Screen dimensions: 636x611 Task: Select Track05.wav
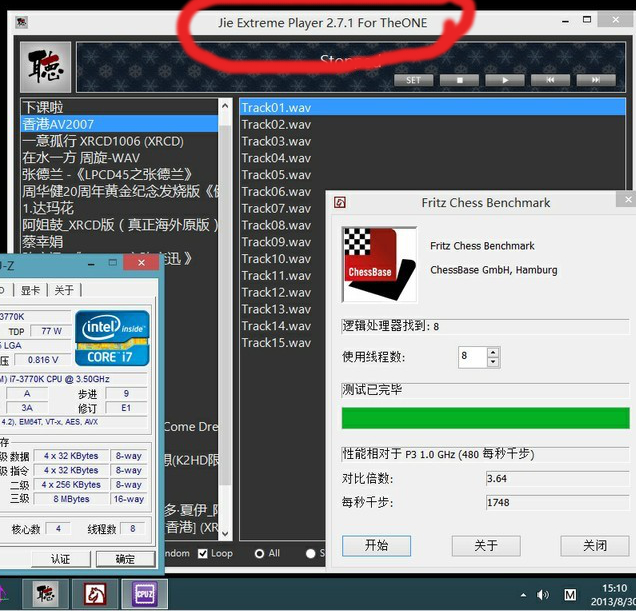coord(432,175)
